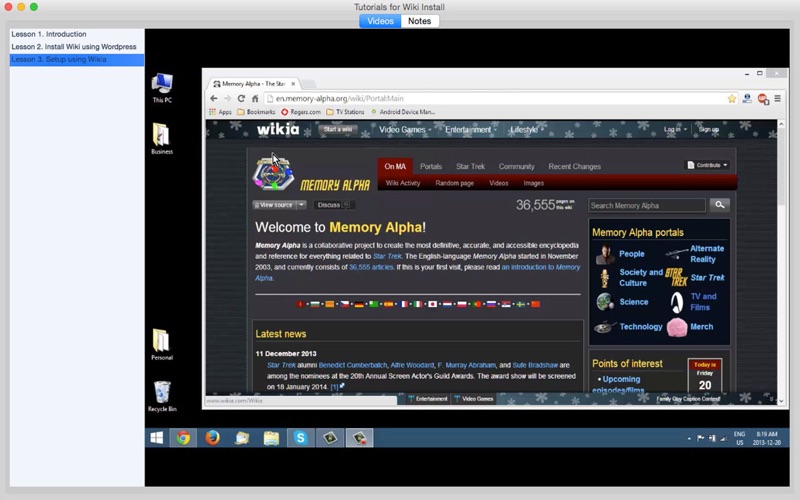Click the browser Reload icon
Screen dimensions: 800x500
pyautogui.click(x=241, y=98)
